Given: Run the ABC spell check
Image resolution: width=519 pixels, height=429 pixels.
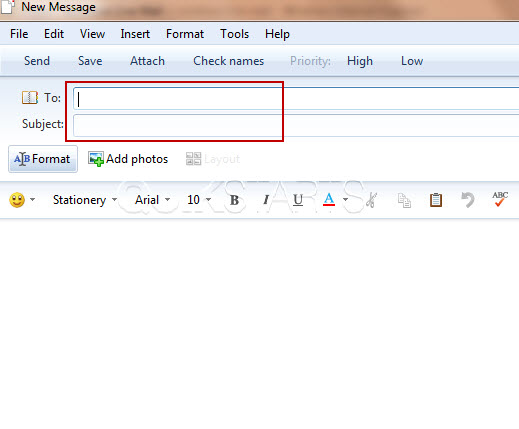Looking at the screenshot, I should 500,199.
